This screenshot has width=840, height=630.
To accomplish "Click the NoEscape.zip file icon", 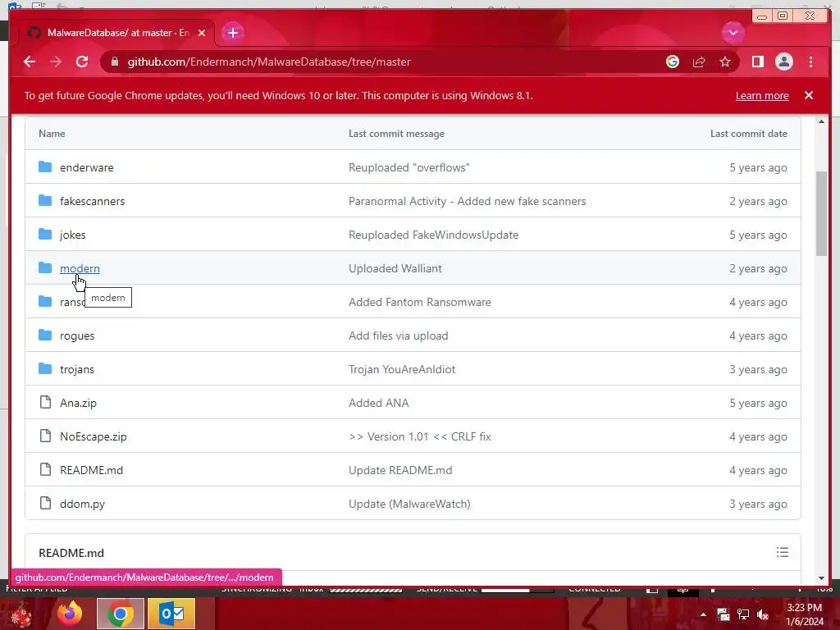I will [46, 436].
